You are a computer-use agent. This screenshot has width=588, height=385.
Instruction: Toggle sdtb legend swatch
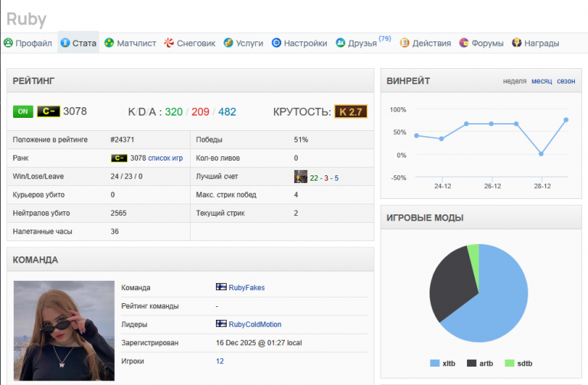[x=509, y=363]
